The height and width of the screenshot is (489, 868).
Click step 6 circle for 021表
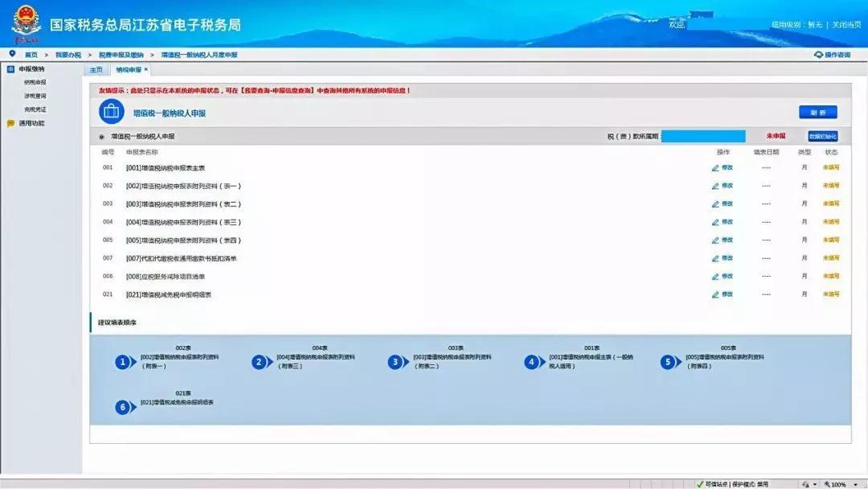click(x=122, y=407)
